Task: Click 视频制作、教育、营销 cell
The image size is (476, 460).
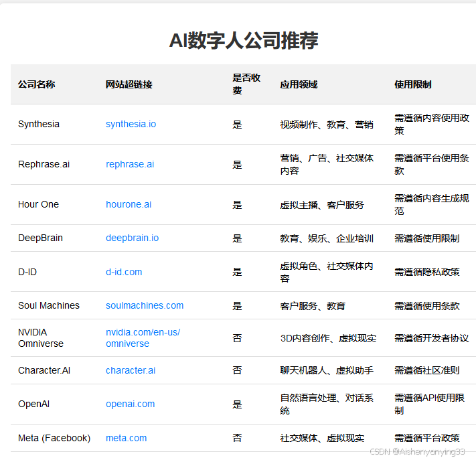Action: (327, 125)
